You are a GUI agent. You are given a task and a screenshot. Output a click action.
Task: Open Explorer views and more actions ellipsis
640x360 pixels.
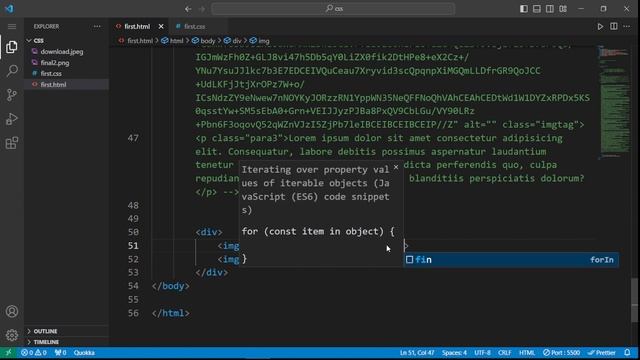(97, 27)
